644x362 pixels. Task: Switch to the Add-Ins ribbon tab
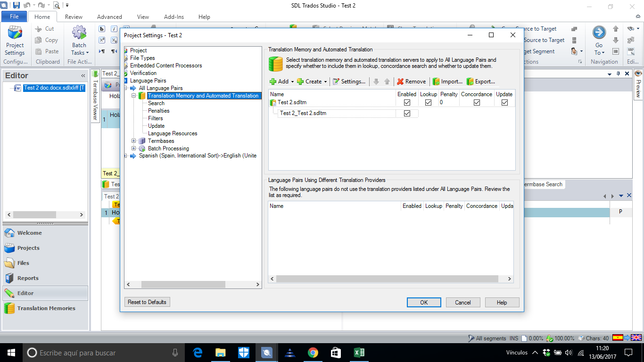point(174,16)
